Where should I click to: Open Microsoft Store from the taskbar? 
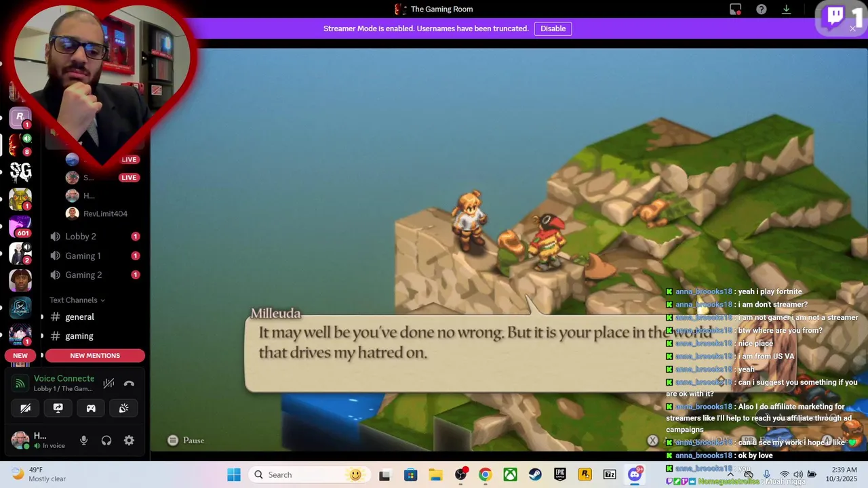[411, 474]
